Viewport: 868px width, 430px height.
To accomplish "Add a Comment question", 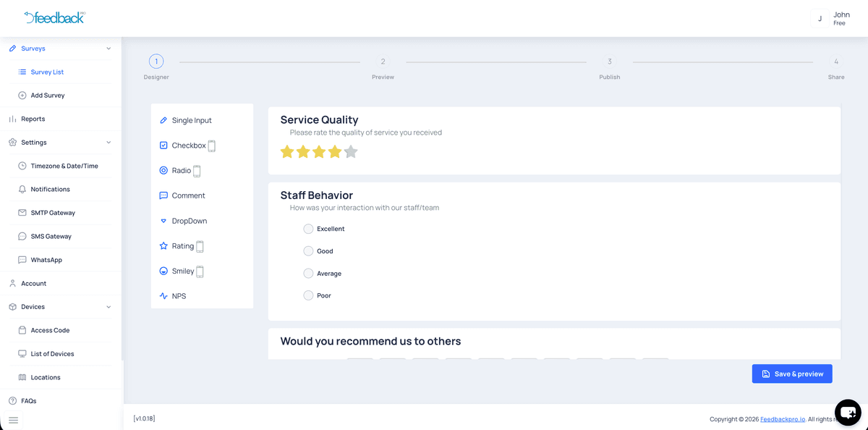I will 187,195.
